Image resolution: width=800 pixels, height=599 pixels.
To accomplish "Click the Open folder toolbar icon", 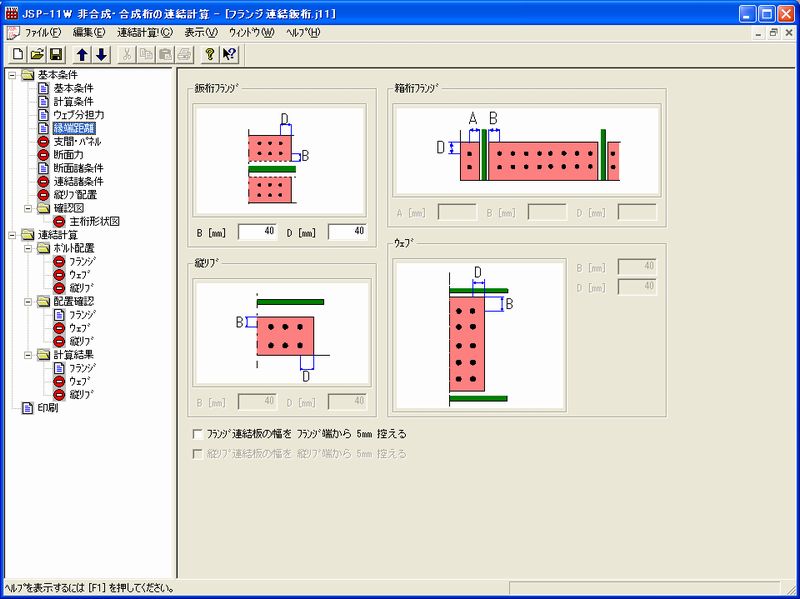I will coord(37,54).
